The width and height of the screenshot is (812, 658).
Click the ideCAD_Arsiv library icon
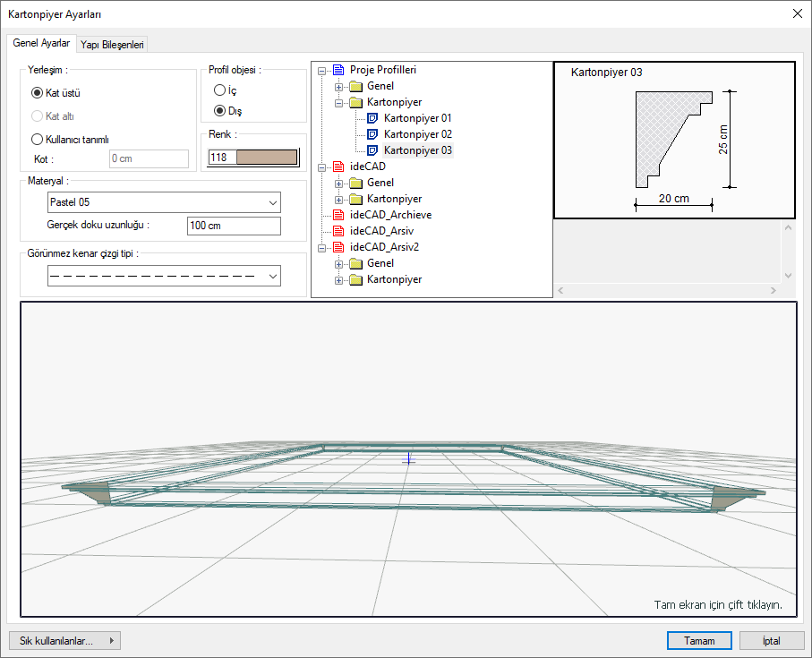(338, 231)
